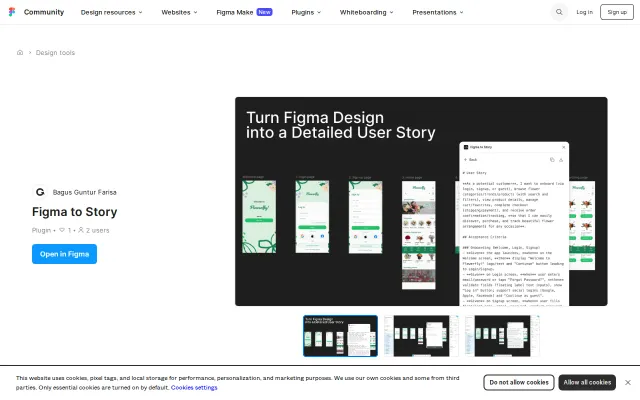
Task: Expand the Presentations dropdown
Action: tap(438, 12)
